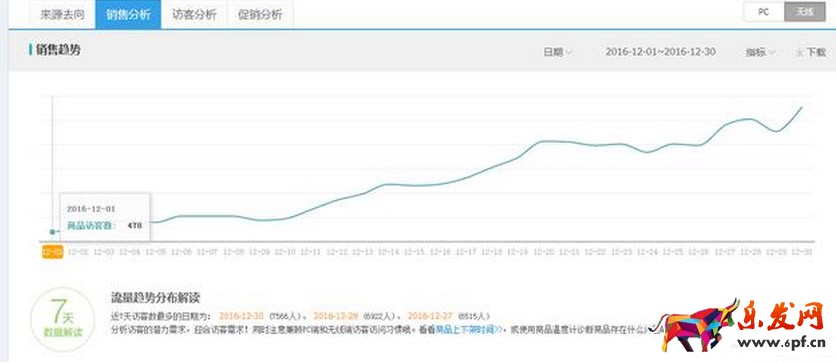Select the 无线 terminal toggle

point(804,12)
